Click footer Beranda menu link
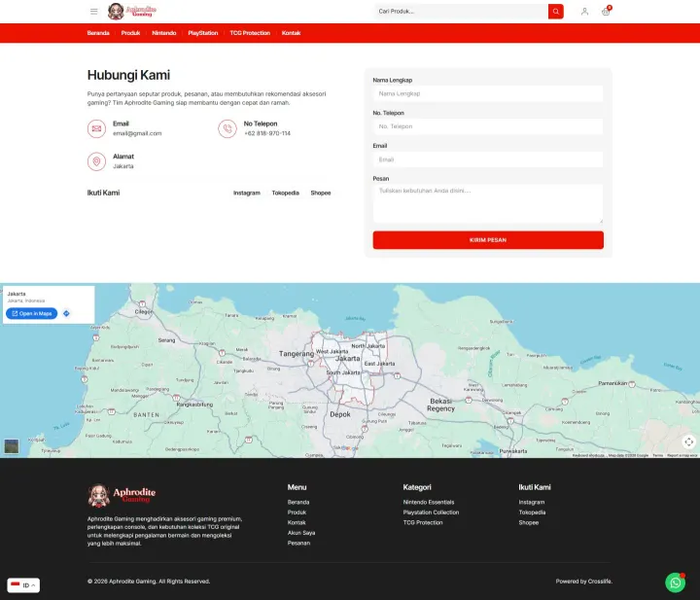The image size is (700, 600). pos(298,502)
